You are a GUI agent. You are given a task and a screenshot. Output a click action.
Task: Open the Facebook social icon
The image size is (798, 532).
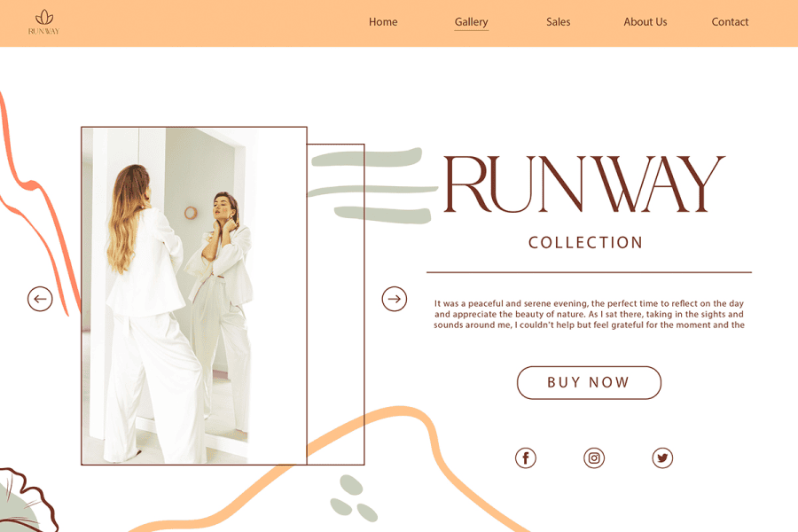tap(526, 458)
